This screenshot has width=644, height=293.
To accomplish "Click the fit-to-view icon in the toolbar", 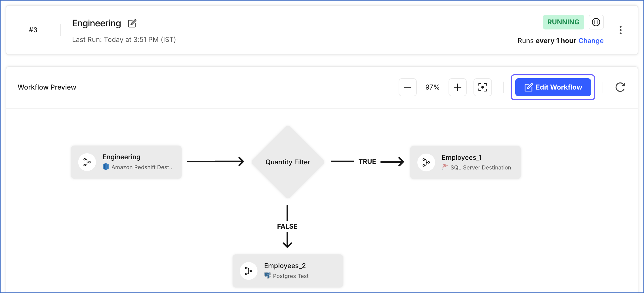I will [x=482, y=87].
